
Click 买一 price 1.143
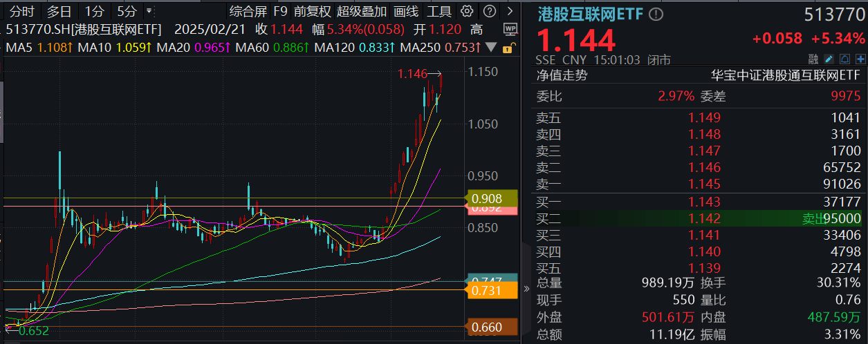[704, 202]
